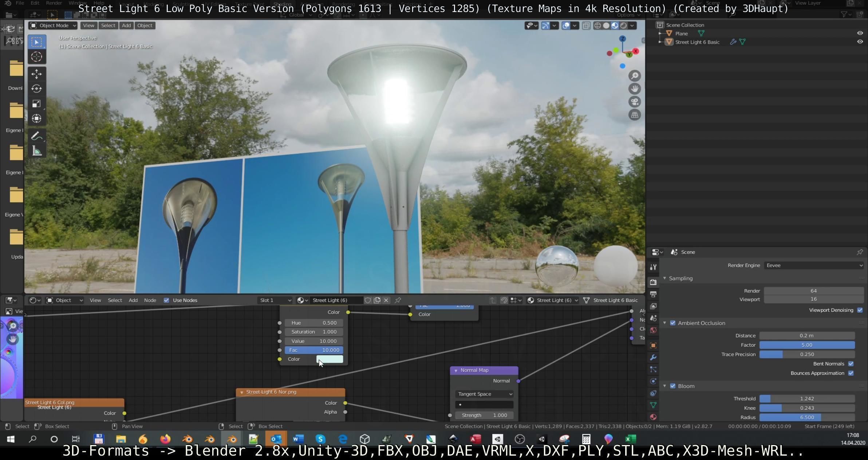Open the node editor Node menu
868x460 pixels.
tap(150, 300)
